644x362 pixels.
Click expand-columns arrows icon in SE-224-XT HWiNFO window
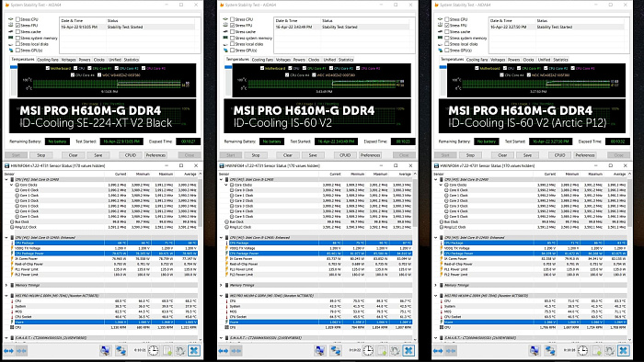(8, 351)
